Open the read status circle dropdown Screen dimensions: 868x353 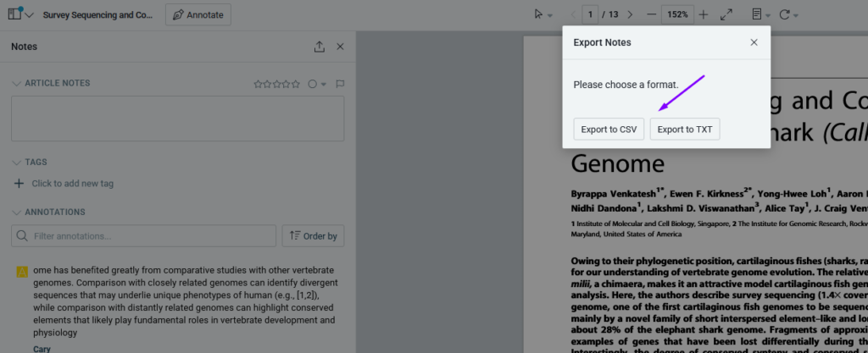[316, 84]
